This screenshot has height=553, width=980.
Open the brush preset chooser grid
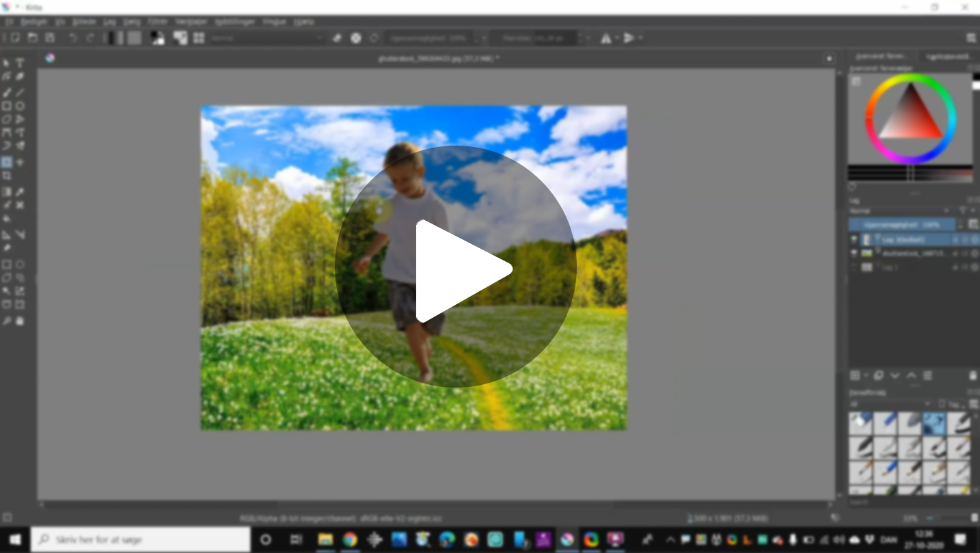point(199,38)
